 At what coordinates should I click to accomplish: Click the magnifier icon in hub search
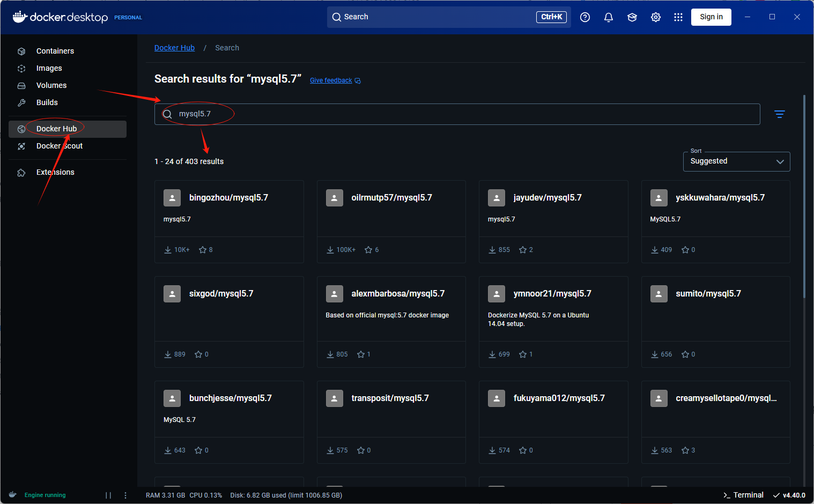[x=167, y=114]
